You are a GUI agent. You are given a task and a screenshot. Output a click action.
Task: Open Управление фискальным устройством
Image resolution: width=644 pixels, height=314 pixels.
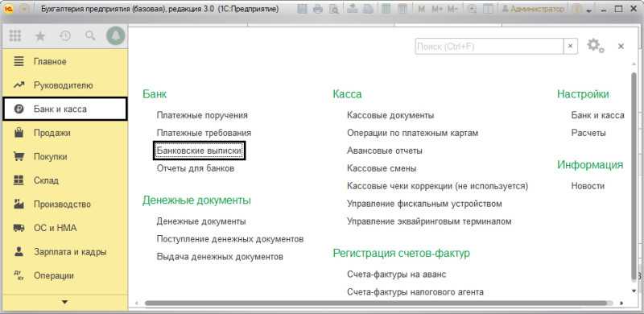click(x=425, y=204)
